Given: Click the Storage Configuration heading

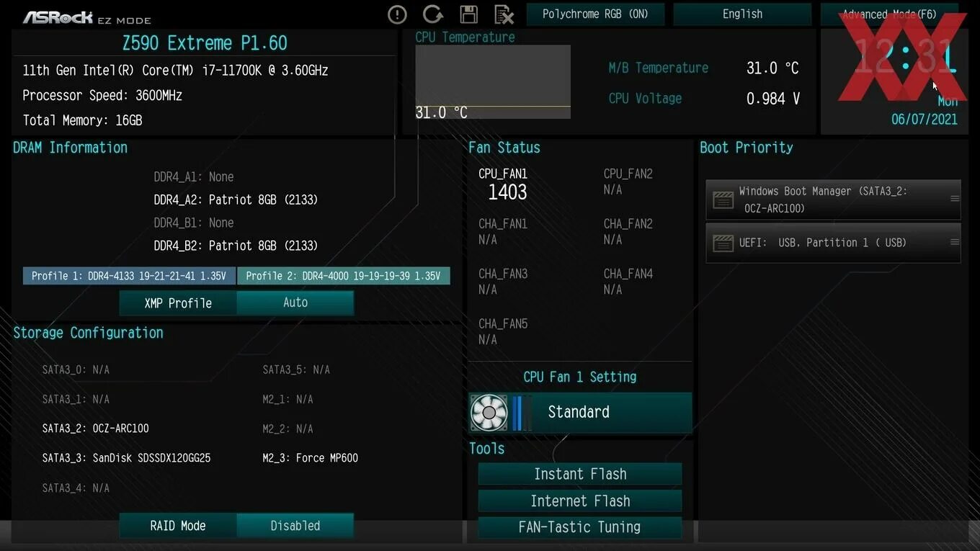Looking at the screenshot, I should click(x=88, y=333).
